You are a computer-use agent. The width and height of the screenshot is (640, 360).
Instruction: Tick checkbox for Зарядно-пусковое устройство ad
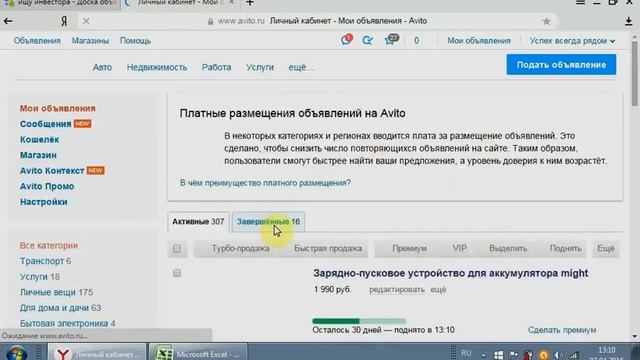(177, 273)
